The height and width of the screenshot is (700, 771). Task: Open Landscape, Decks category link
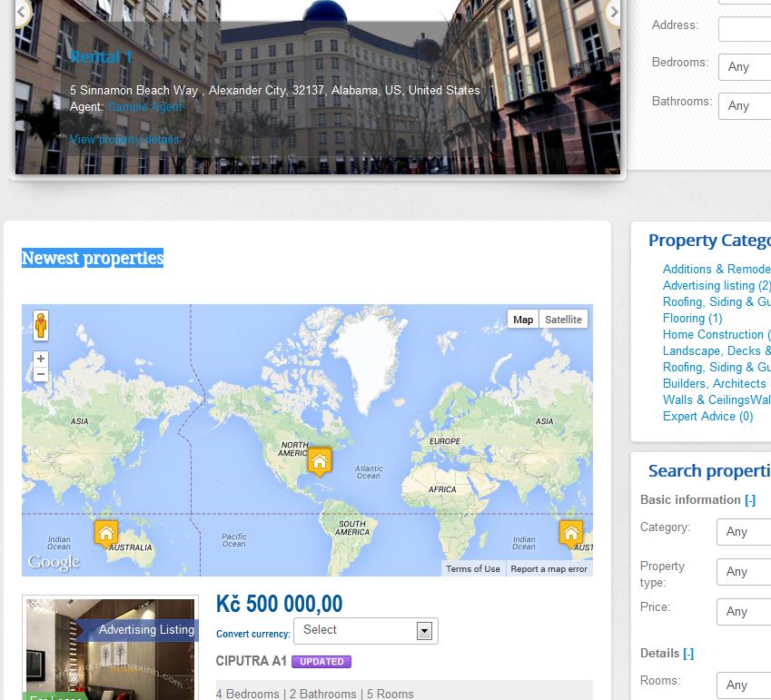click(x=717, y=351)
